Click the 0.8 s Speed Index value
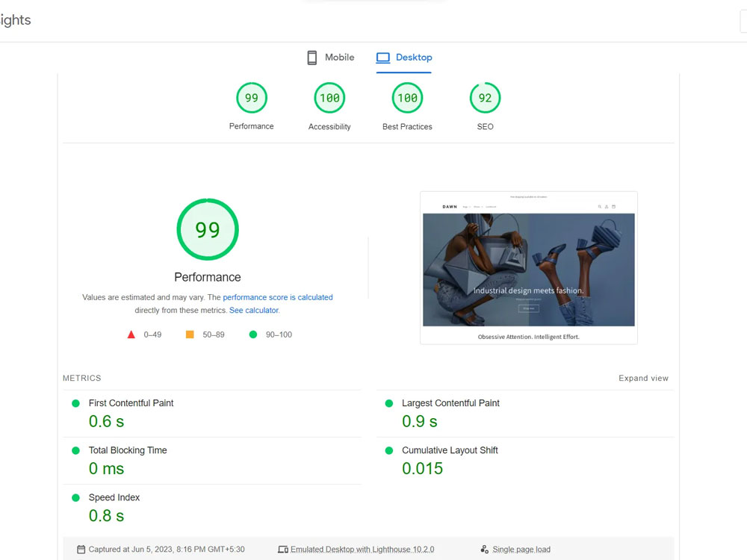This screenshot has height=560, width=747. click(106, 516)
